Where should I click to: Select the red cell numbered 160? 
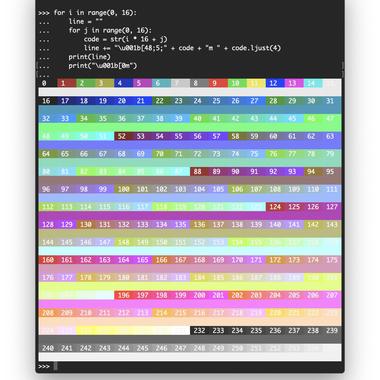pyautogui.click(x=48, y=260)
